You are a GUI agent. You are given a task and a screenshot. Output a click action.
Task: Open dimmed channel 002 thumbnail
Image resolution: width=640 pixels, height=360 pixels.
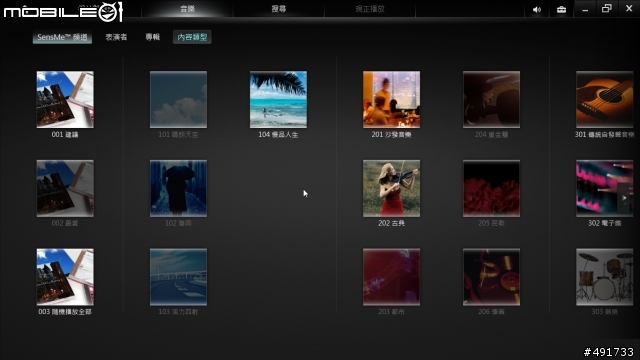click(65, 188)
